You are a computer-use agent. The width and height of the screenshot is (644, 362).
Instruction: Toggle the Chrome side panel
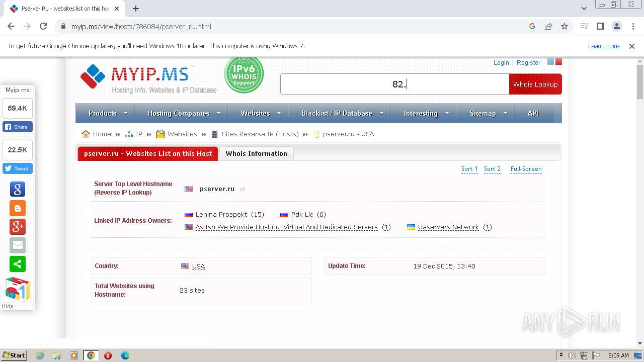coord(600,26)
